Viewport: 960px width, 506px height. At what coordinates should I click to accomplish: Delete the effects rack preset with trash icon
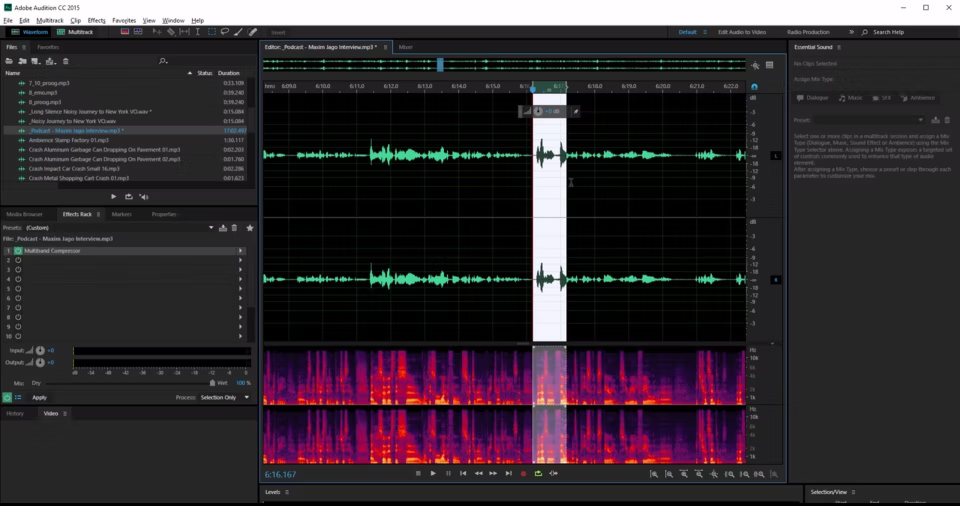tap(234, 228)
